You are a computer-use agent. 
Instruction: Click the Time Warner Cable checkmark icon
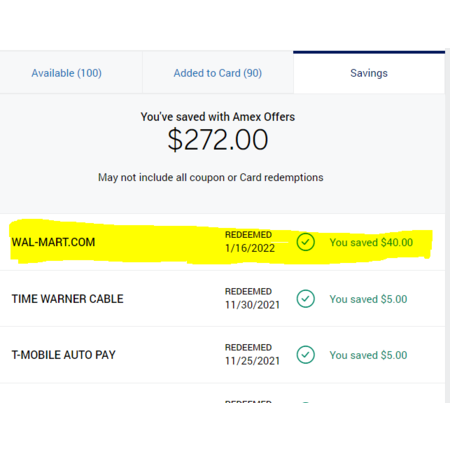[x=306, y=299]
